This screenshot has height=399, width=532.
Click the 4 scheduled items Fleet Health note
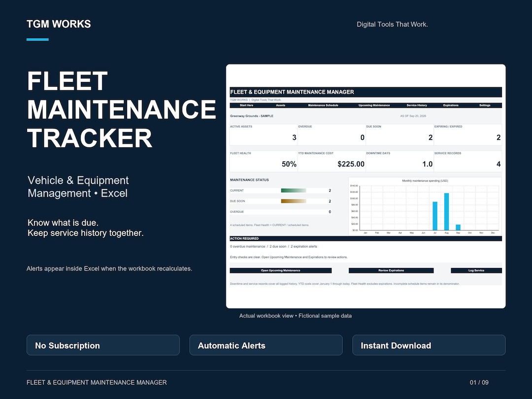tap(269, 225)
